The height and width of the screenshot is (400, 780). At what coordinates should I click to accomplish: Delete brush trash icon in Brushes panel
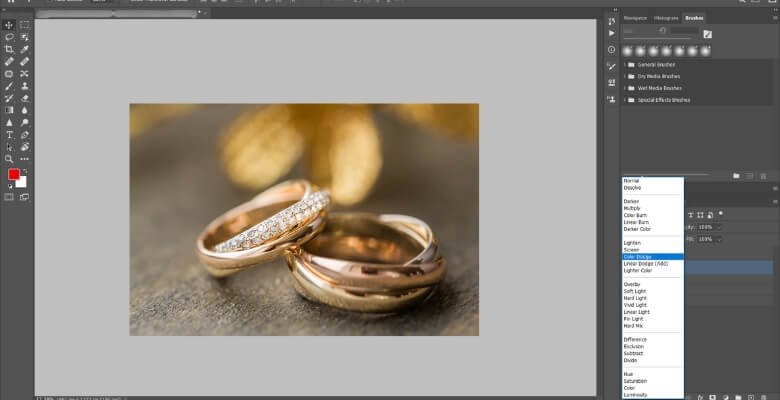763,176
